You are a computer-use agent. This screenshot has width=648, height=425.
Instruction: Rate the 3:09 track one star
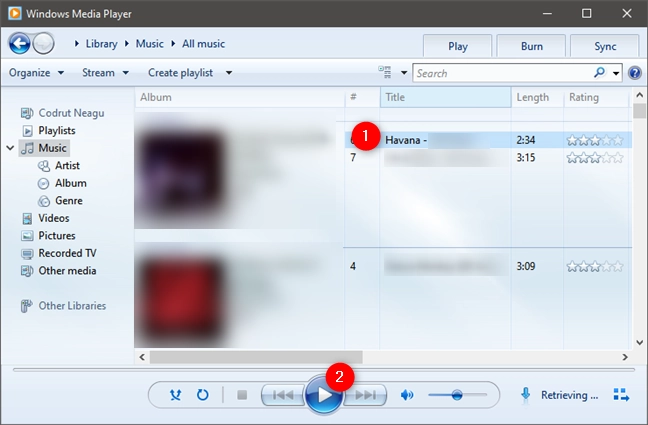point(572,266)
